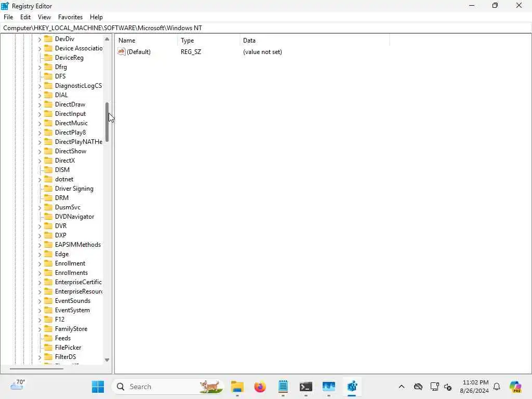
Task: Sort values by Type column header
Action: tap(208, 41)
